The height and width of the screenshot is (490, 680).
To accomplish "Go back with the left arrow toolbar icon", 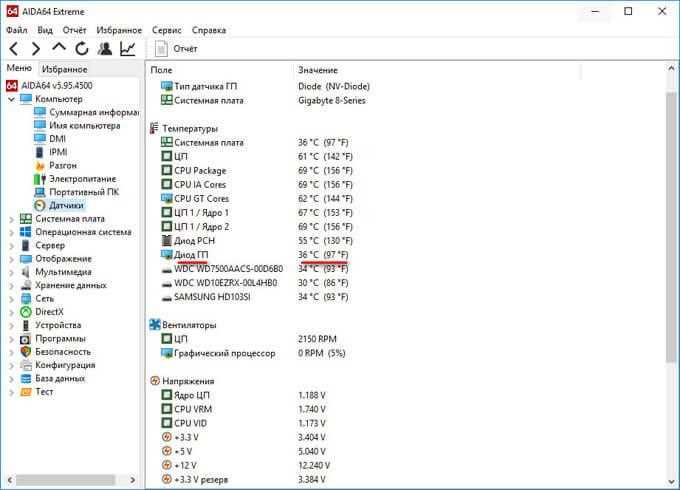I will [14, 49].
